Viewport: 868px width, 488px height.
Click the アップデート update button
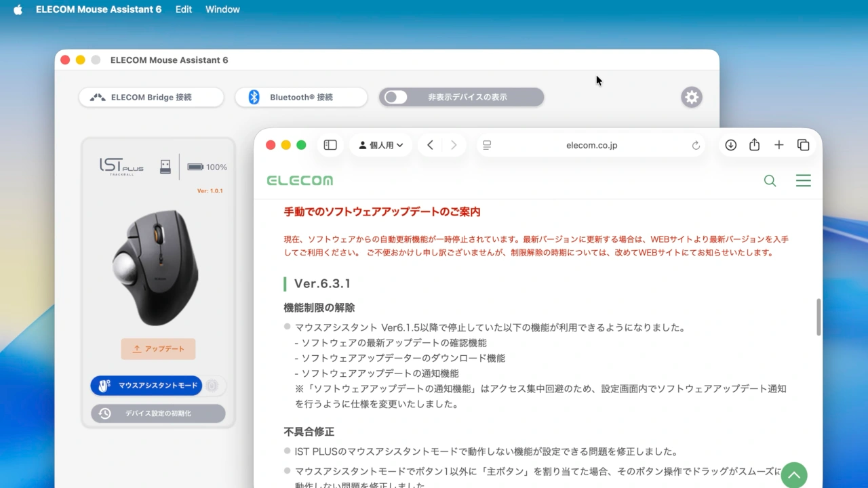(158, 349)
